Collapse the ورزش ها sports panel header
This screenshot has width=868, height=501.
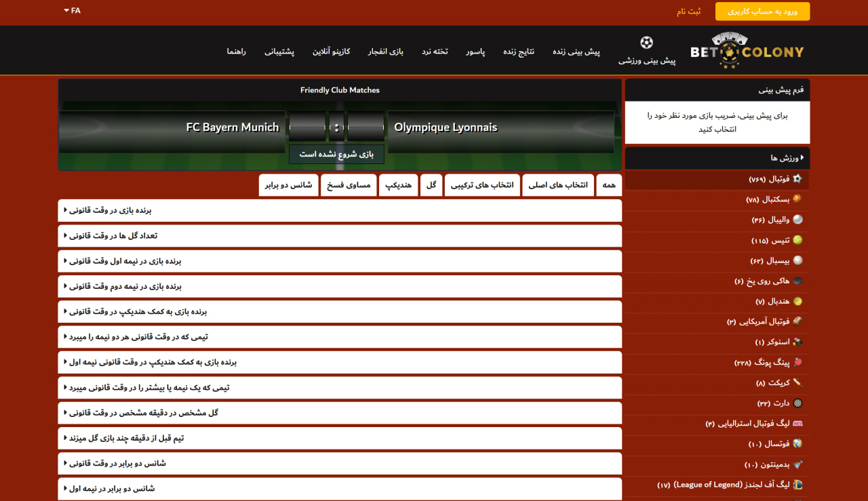[x=717, y=158]
